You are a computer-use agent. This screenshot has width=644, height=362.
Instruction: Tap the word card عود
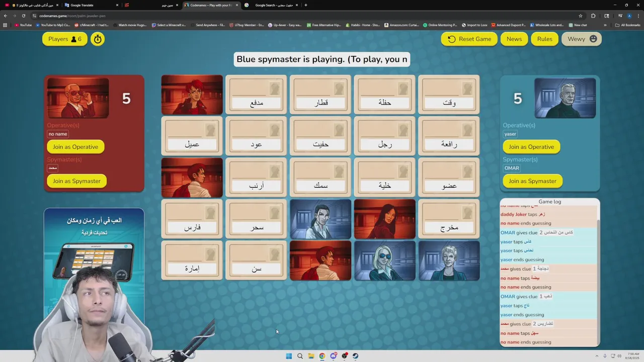[x=256, y=136]
